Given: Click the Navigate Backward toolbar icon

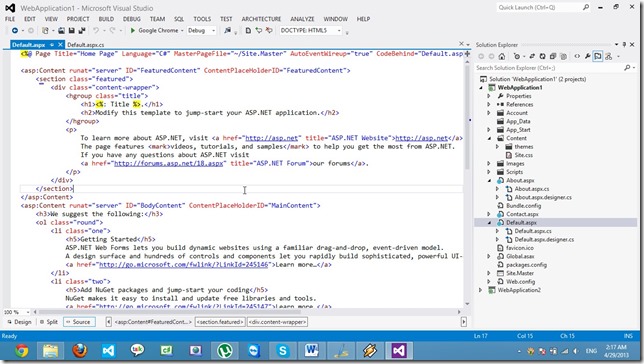Looking at the screenshot, I should click(15, 30).
